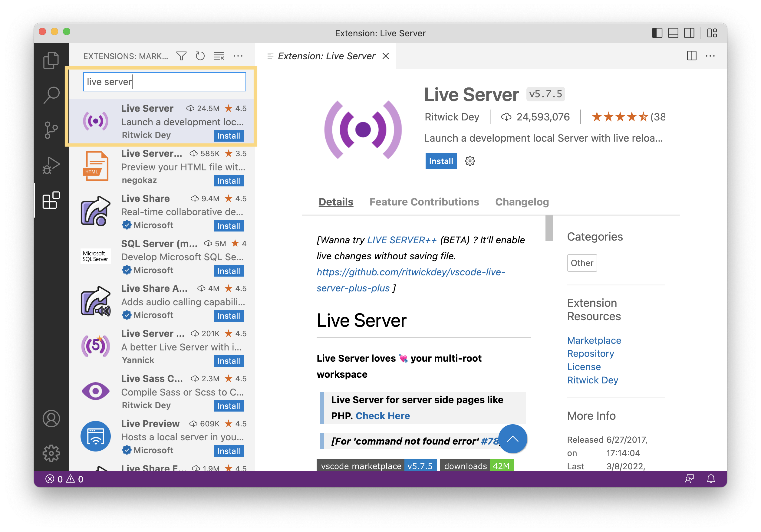761x532 pixels.
Task: Click the large Live Server logo
Action: (363, 130)
